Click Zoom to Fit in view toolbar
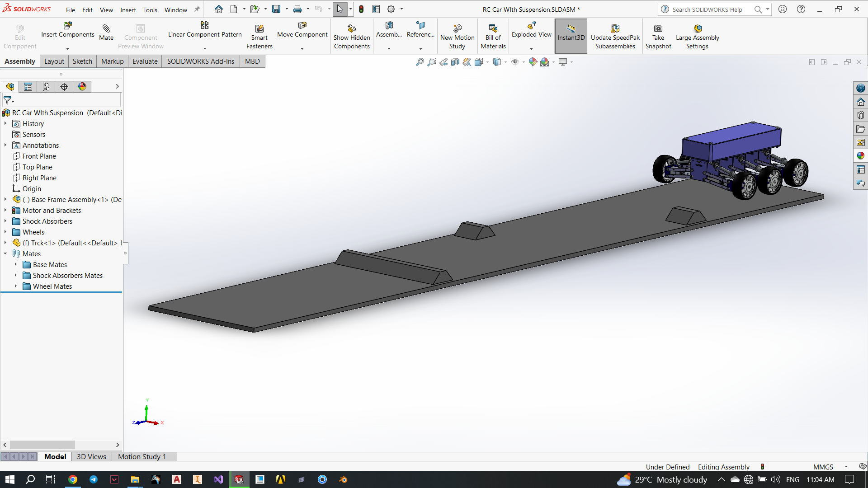 click(x=420, y=62)
